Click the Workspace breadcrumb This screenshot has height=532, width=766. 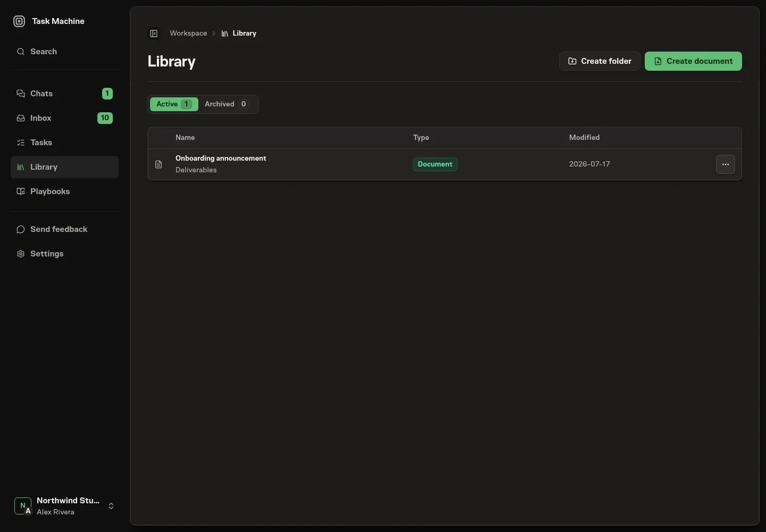pos(188,33)
